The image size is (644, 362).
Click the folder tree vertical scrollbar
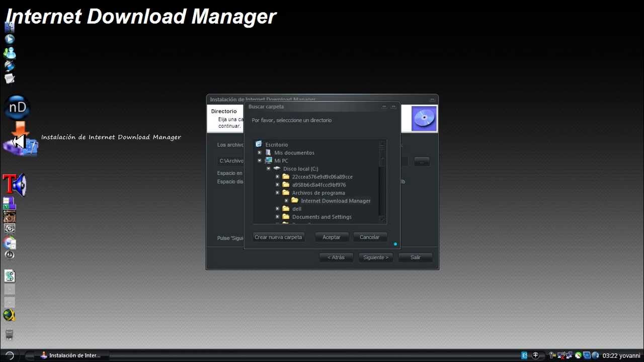pos(382,182)
